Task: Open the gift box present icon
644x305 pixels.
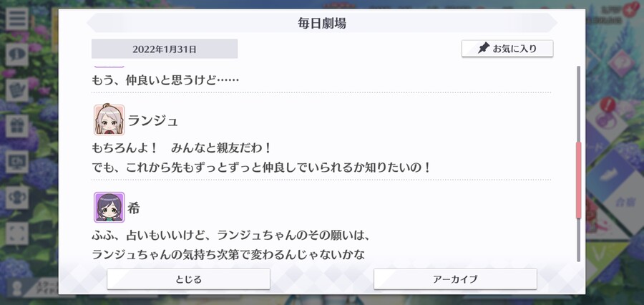Action: (17, 126)
